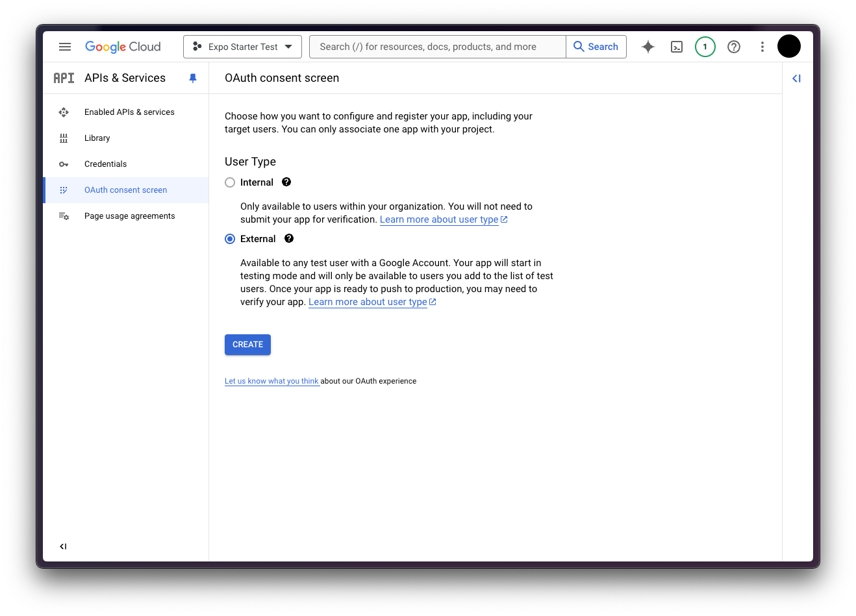The height and width of the screenshot is (616, 856).
Task: Click the API icon beside APIs & Services
Action: pyautogui.click(x=64, y=78)
